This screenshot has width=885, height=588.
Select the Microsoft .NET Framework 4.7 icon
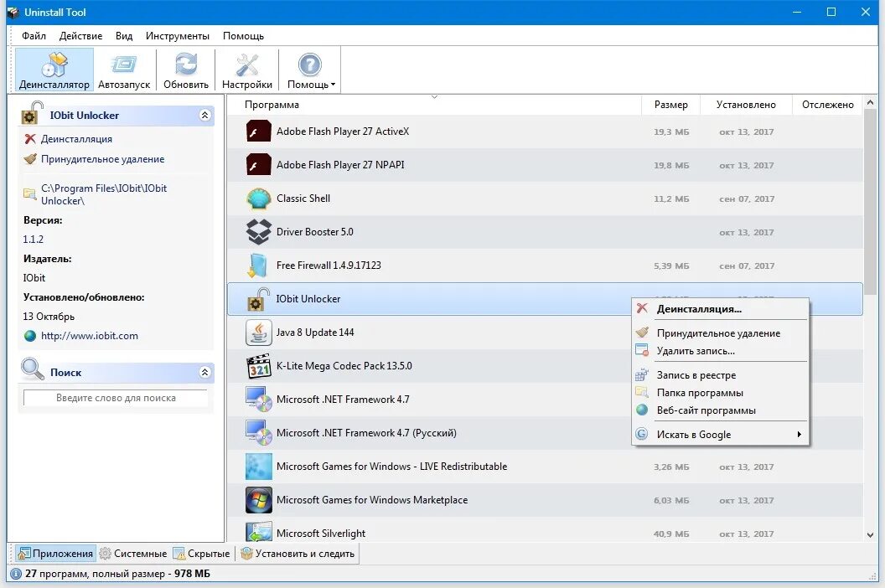(x=258, y=400)
